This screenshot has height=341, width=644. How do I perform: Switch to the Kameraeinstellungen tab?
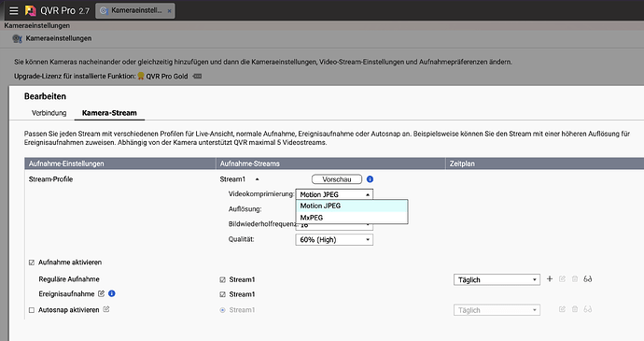tap(135, 10)
